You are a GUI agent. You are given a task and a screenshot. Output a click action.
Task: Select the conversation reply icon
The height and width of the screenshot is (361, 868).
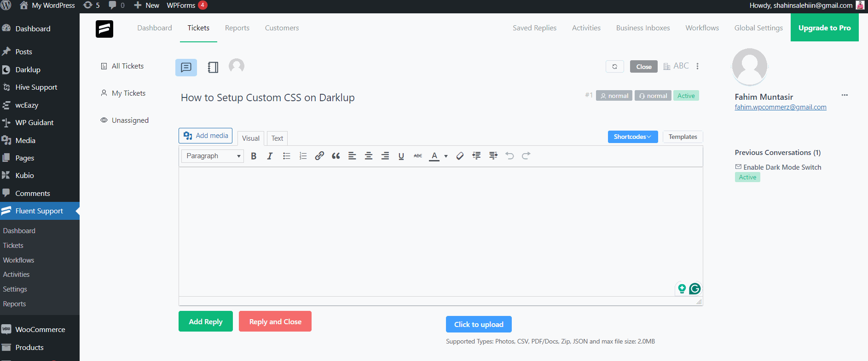click(x=186, y=68)
